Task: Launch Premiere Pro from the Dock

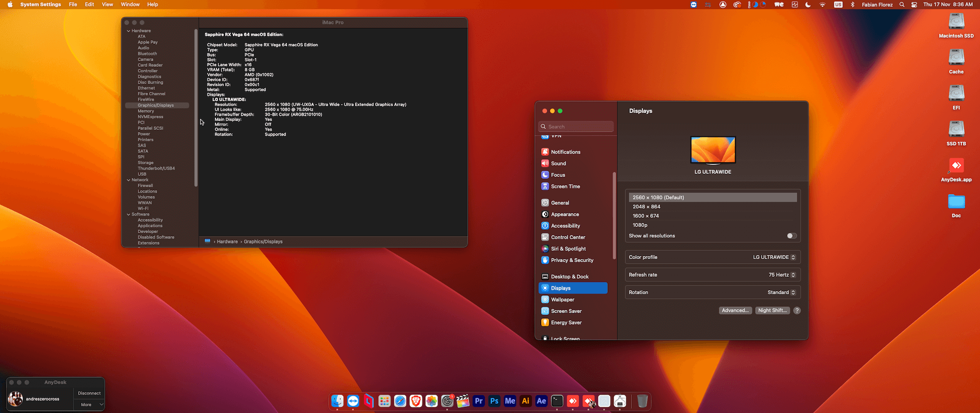Action: coord(478,401)
